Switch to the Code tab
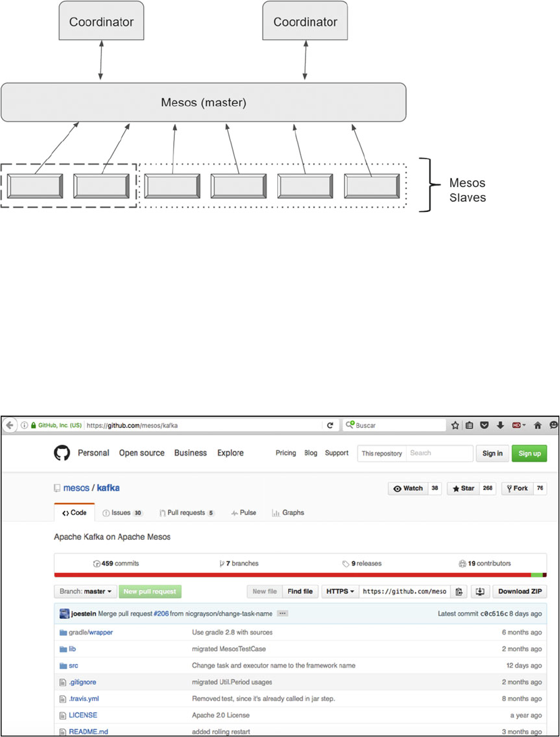The width and height of the screenshot is (560, 737). point(74,513)
